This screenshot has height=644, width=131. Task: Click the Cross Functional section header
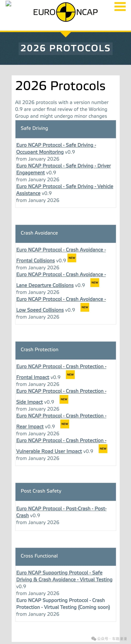(x=66, y=556)
